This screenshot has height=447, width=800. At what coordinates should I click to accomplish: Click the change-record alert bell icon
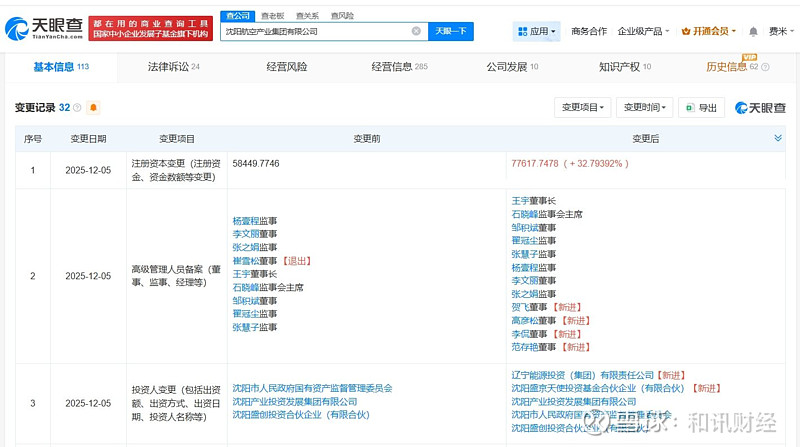[93, 108]
